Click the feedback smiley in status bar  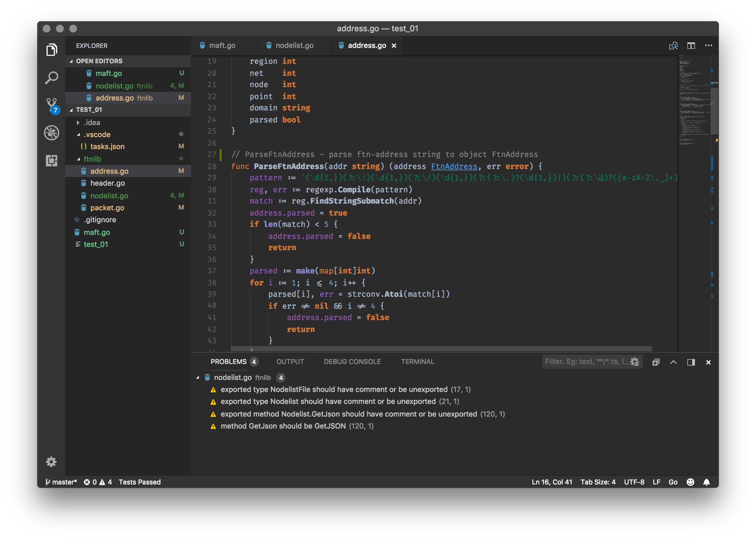click(690, 482)
